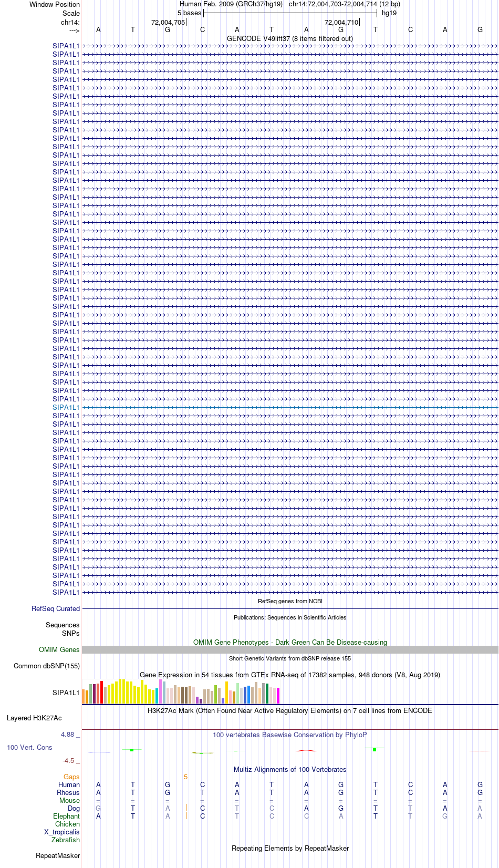This screenshot has width=499, height=868.
Task: Open the RefSeq genes from NCBI title
Action: 290,601
